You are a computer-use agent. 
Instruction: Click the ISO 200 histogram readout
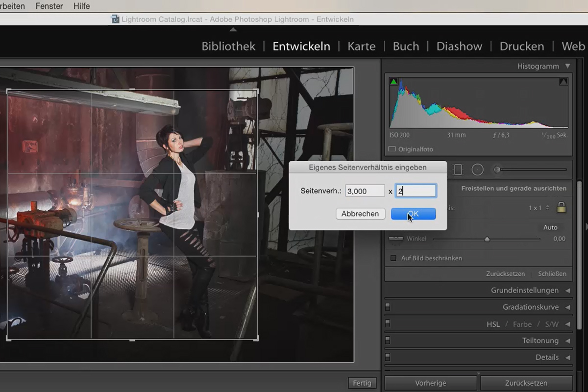coord(400,135)
